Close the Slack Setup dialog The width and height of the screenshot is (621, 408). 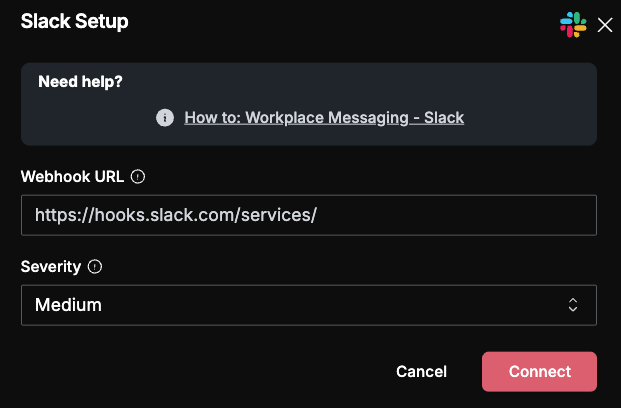(605, 25)
